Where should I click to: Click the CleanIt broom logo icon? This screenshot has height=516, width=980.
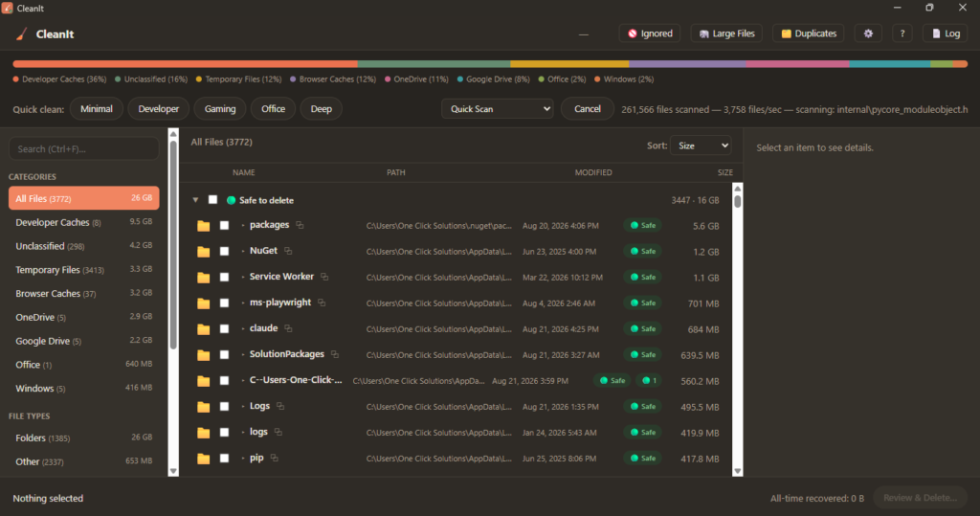pyautogui.click(x=22, y=34)
